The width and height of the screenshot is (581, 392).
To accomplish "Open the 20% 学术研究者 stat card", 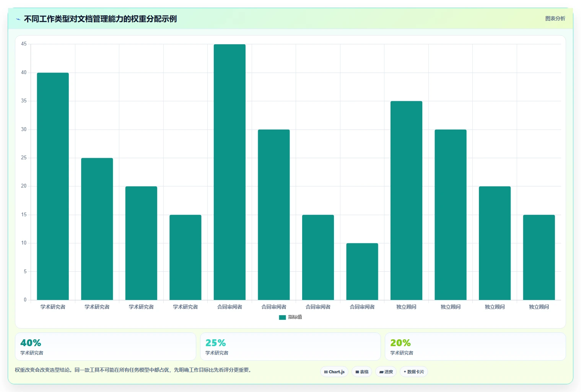I will point(475,346).
